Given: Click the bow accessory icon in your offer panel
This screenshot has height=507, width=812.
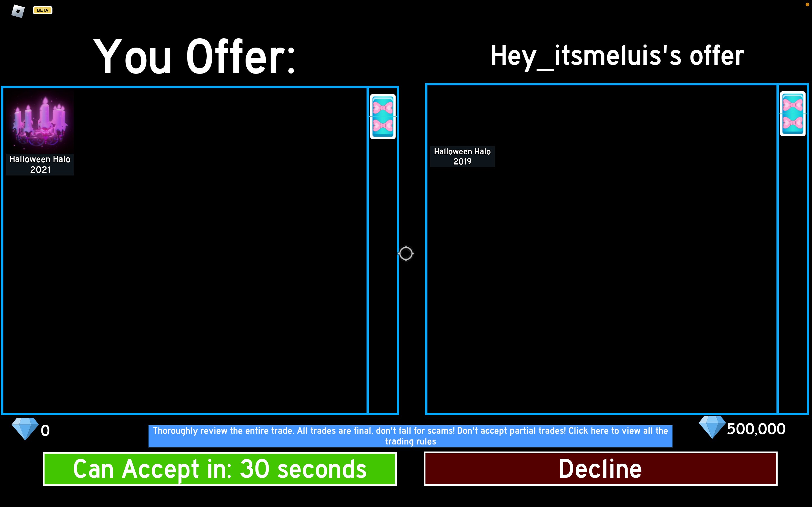Looking at the screenshot, I should 382,116.
